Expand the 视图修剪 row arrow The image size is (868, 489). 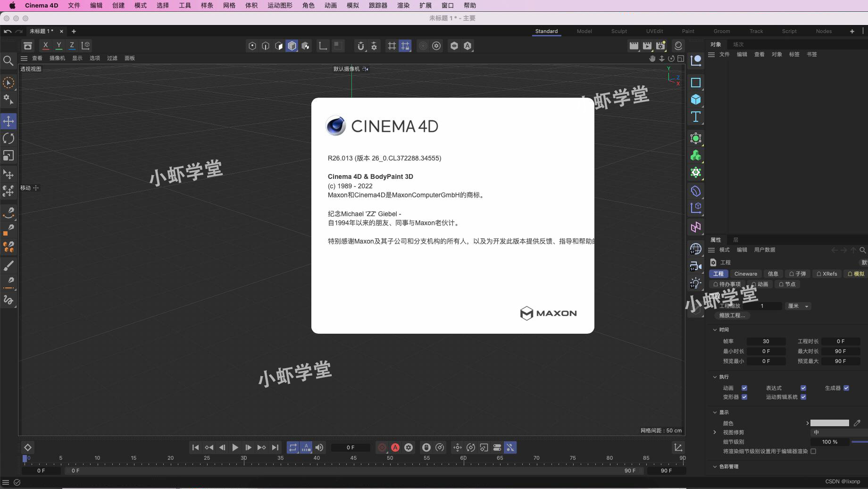click(x=715, y=432)
